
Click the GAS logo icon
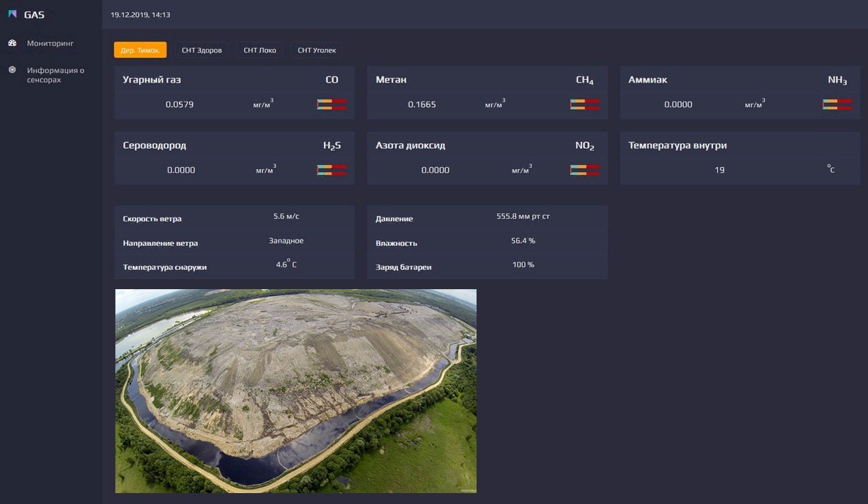[x=12, y=14]
